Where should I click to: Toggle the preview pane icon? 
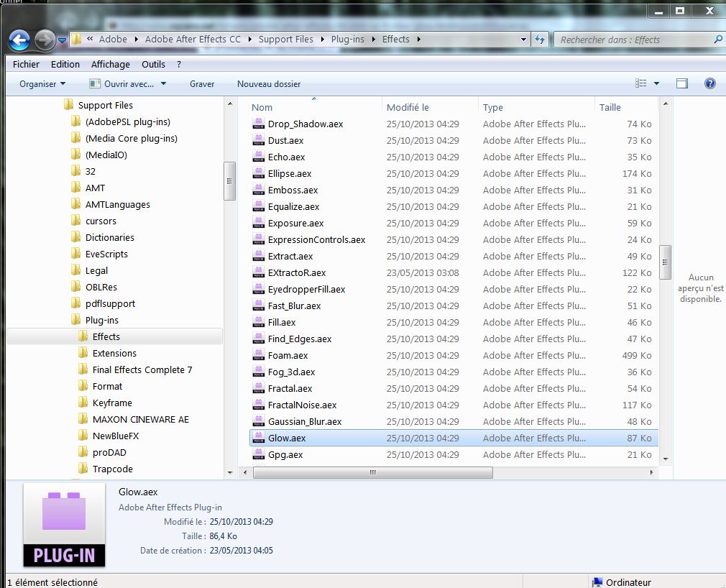tap(682, 83)
